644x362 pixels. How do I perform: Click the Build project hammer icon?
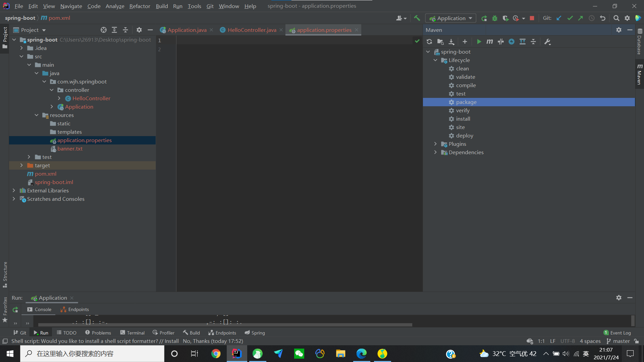click(417, 18)
